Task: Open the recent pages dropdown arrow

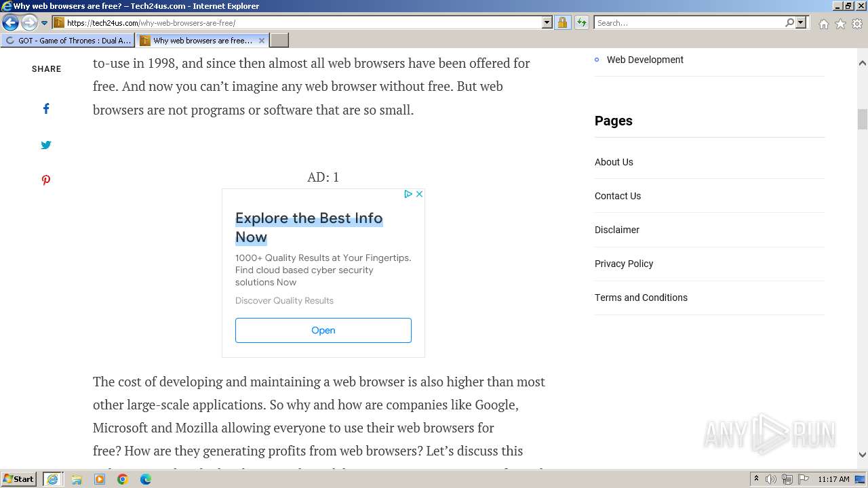Action: (44, 23)
